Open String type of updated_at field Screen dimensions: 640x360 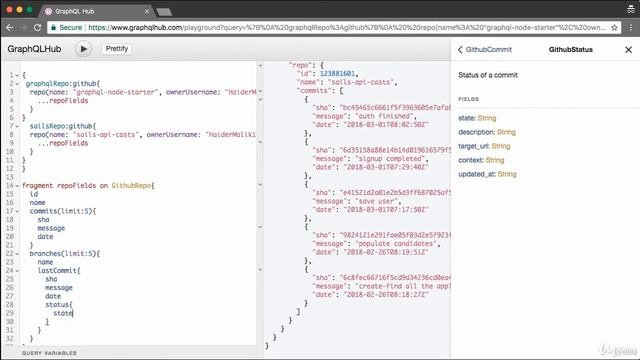point(507,174)
